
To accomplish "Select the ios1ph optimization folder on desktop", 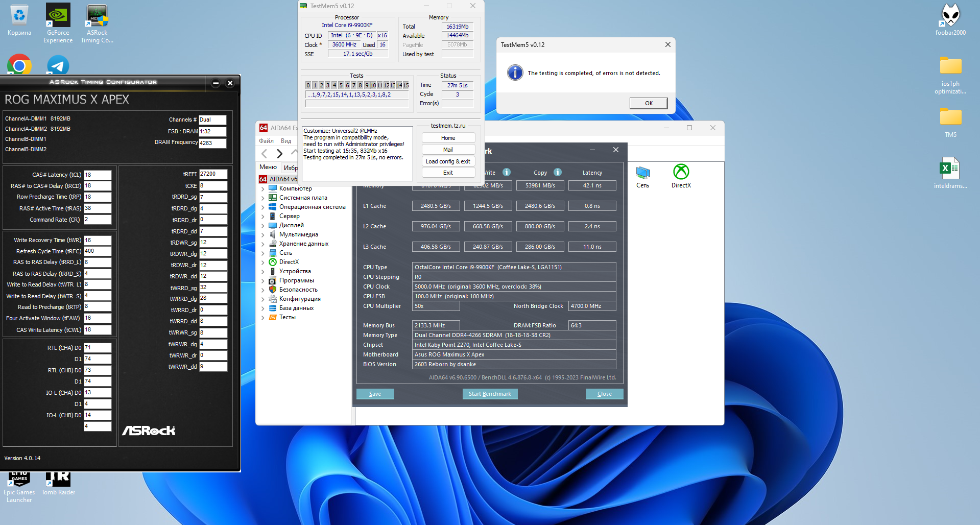I will click(950, 75).
